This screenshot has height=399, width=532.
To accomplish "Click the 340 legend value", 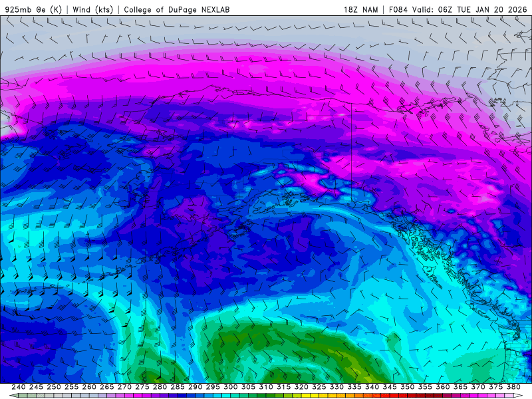I will [x=372, y=387].
